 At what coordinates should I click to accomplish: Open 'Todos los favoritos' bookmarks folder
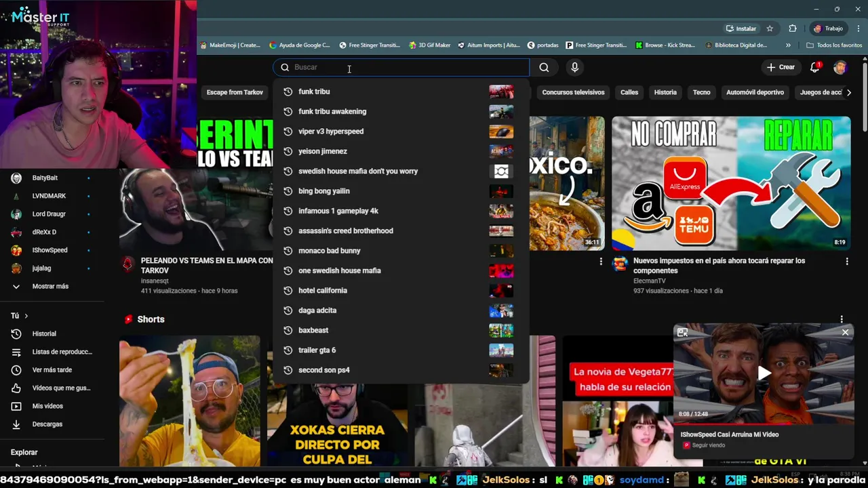click(x=834, y=45)
